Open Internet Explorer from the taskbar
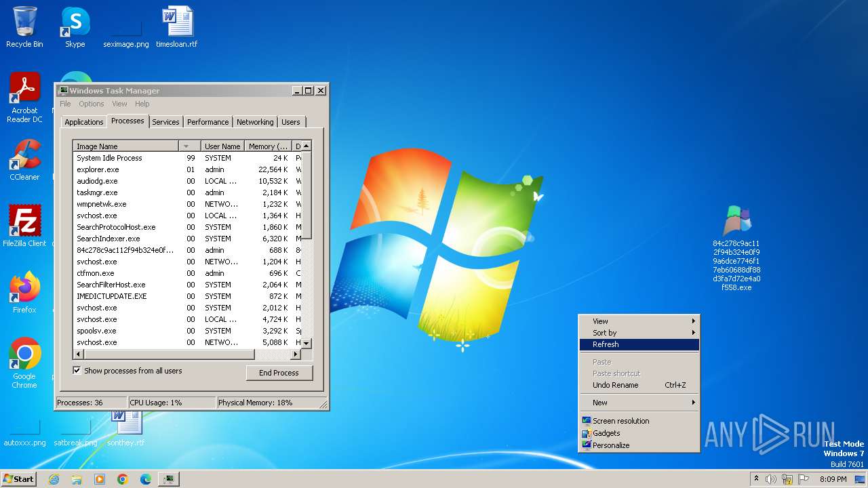868x488 pixels. point(54,479)
